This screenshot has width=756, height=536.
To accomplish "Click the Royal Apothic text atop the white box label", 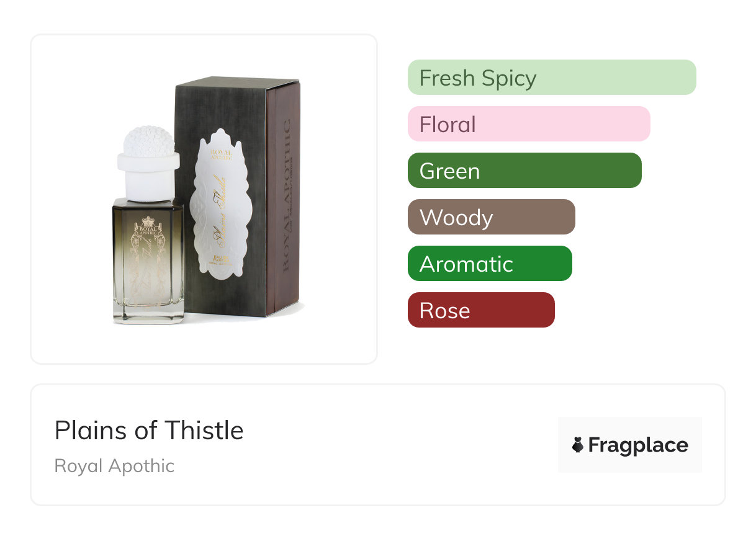I will (x=222, y=154).
